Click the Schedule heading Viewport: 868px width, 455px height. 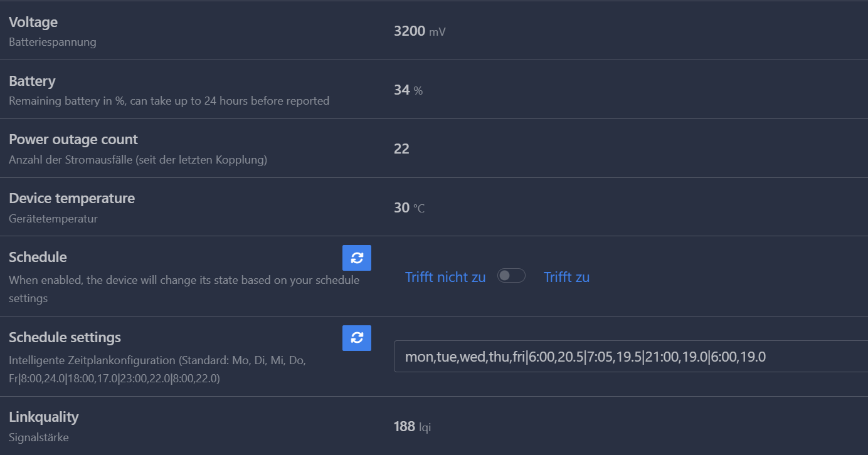[x=38, y=257]
